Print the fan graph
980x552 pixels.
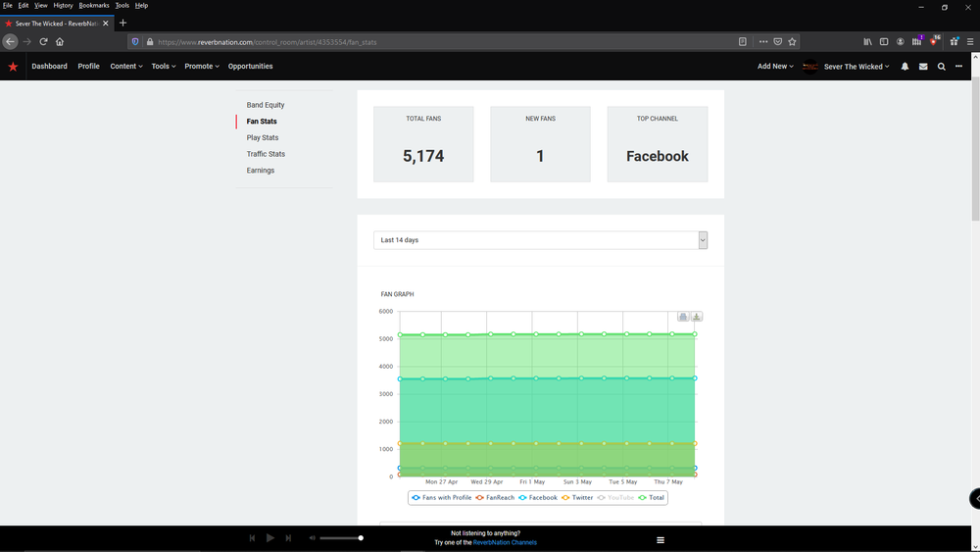[683, 317]
